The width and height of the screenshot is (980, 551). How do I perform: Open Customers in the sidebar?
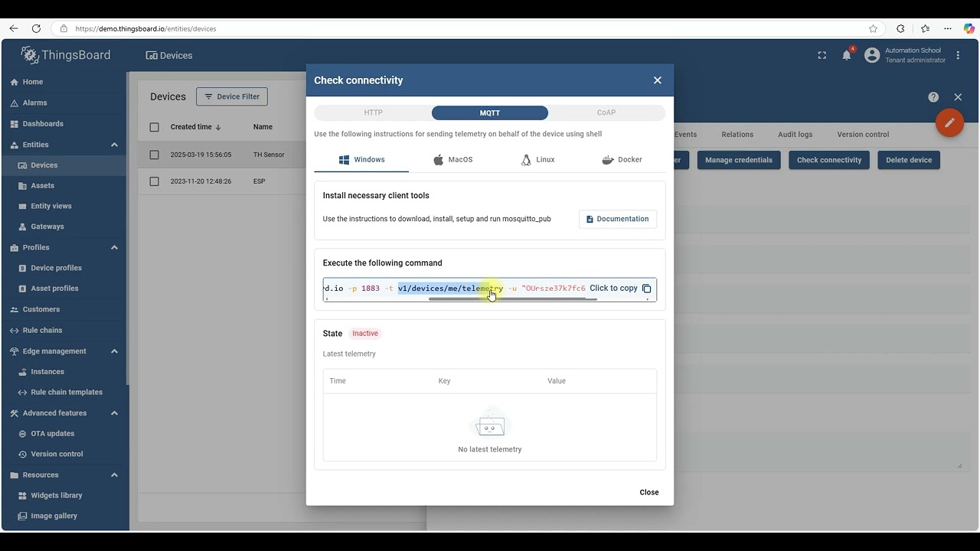point(64,310)
